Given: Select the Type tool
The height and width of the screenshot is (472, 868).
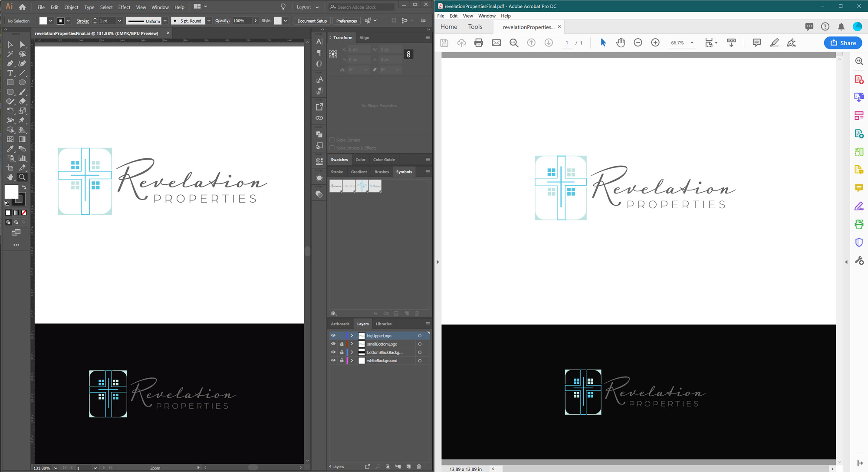Looking at the screenshot, I should coord(10,73).
